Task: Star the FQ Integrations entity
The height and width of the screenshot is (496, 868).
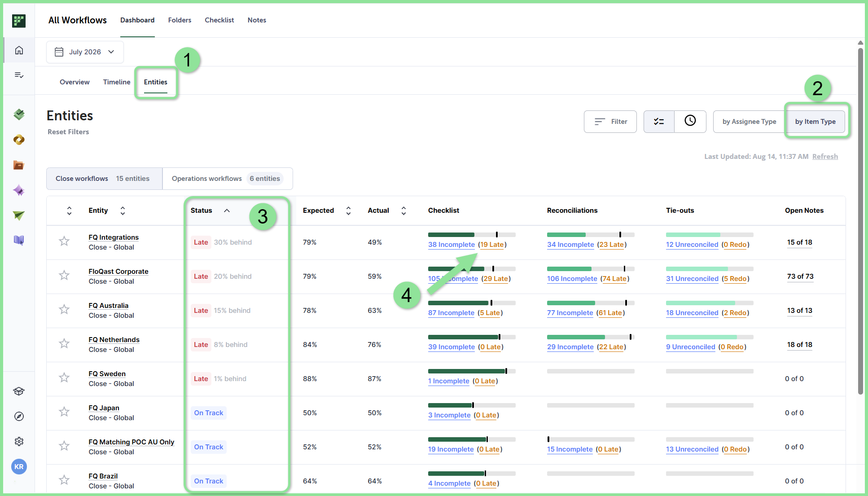Action: [64, 241]
